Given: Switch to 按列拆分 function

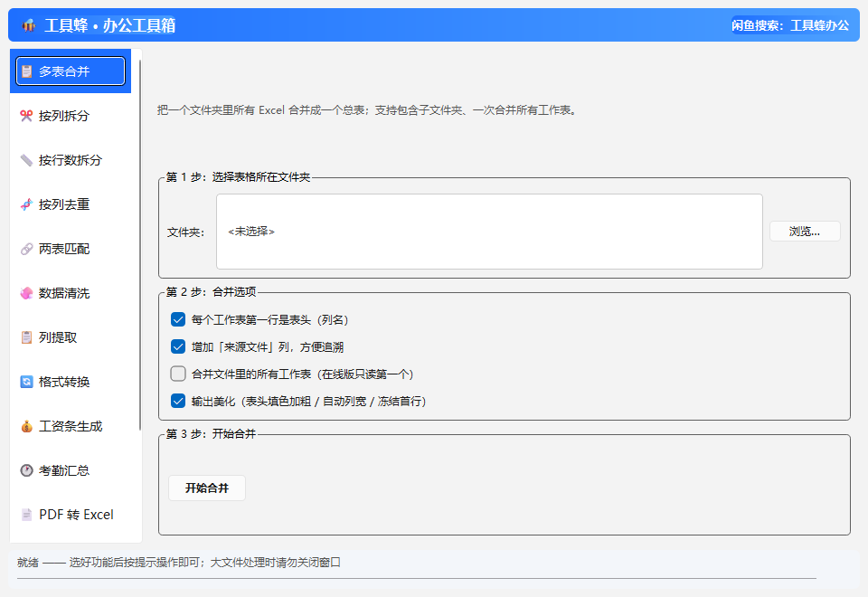Looking at the screenshot, I should 71,116.
